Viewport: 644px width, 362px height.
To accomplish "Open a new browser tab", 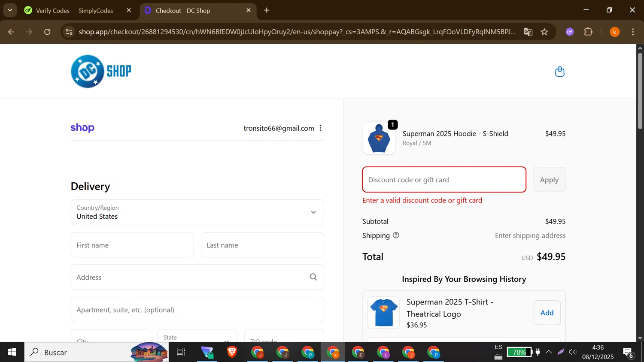I will tap(267, 10).
